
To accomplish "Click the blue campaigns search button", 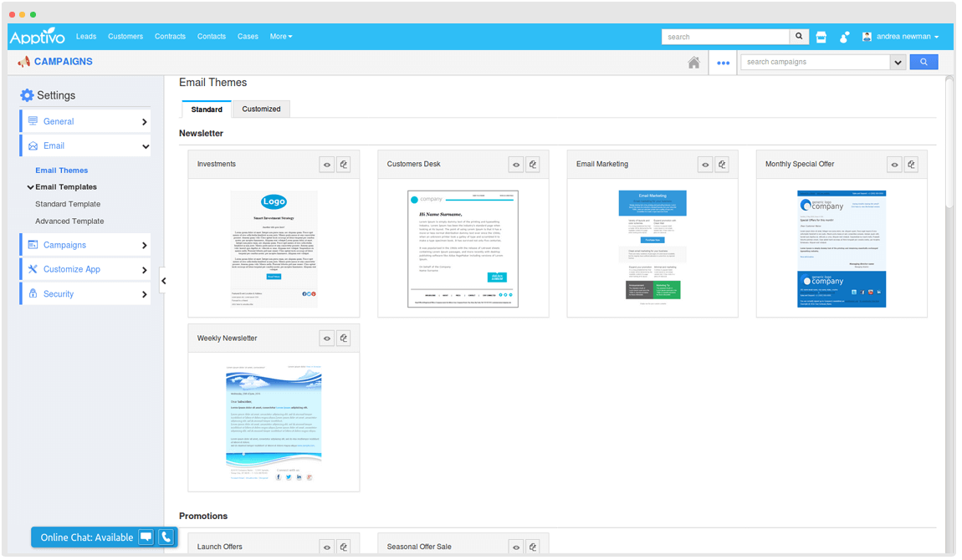I will click(x=924, y=62).
